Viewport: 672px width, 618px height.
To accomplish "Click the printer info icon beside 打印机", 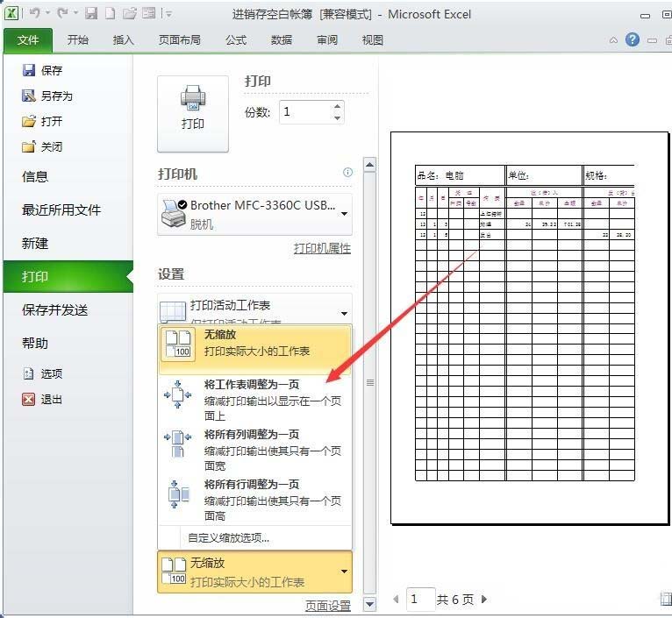I will 347,172.
